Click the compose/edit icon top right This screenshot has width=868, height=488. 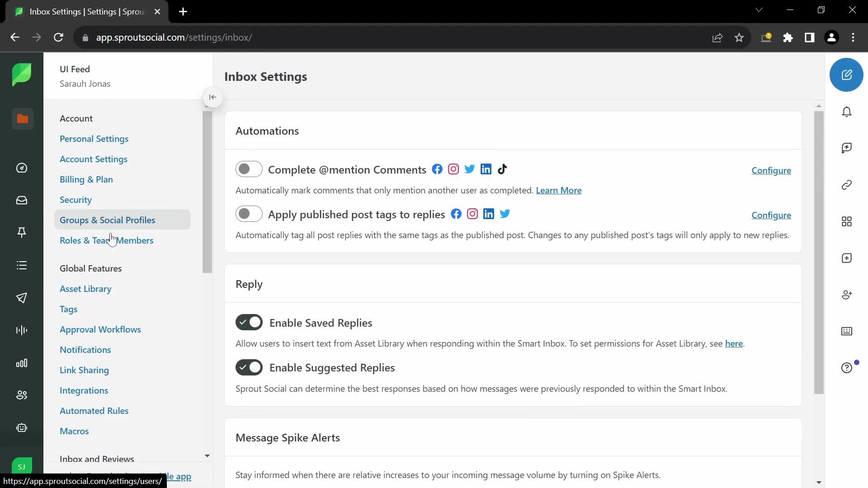847,75
